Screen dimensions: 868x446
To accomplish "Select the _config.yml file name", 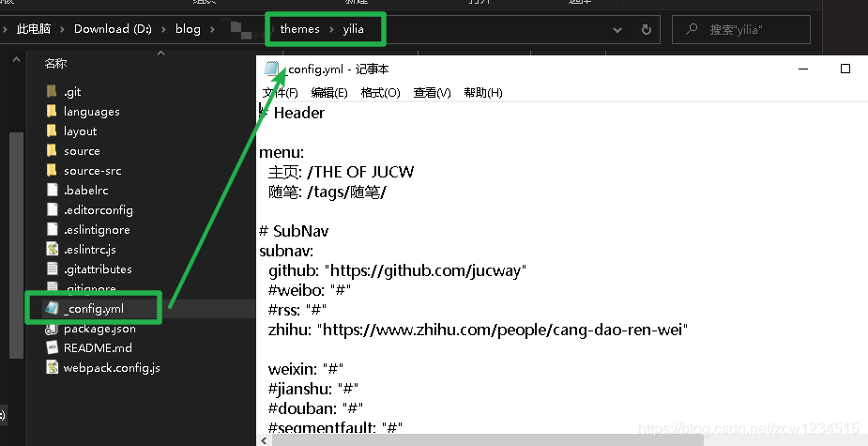I will click(x=93, y=309).
